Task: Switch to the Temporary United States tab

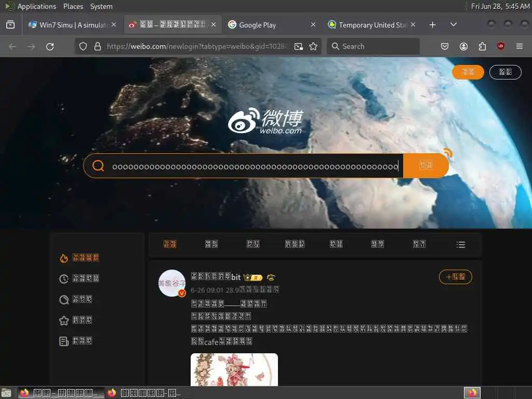Action: 371,25
